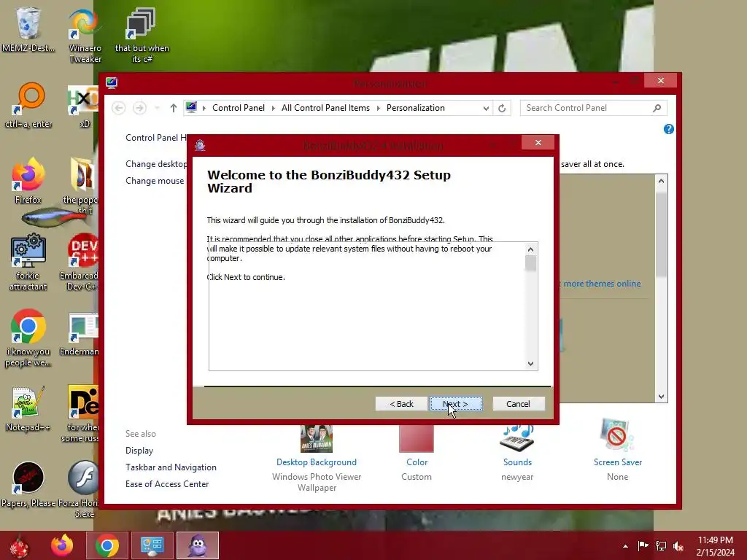The height and width of the screenshot is (560, 747).
Task: Click the Personalization breadcrumb in the address bar
Action: click(x=415, y=108)
